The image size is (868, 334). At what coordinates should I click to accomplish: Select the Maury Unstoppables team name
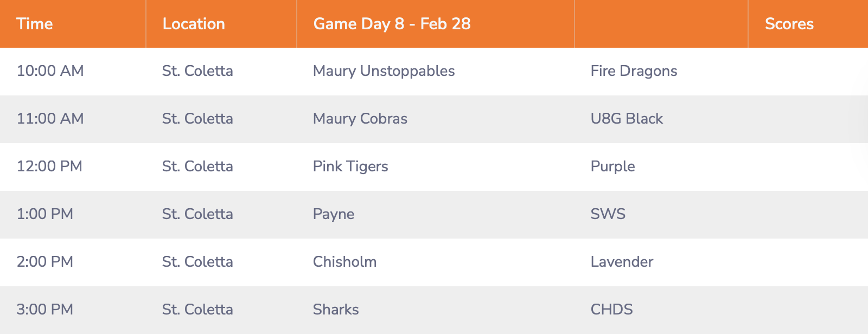(384, 71)
